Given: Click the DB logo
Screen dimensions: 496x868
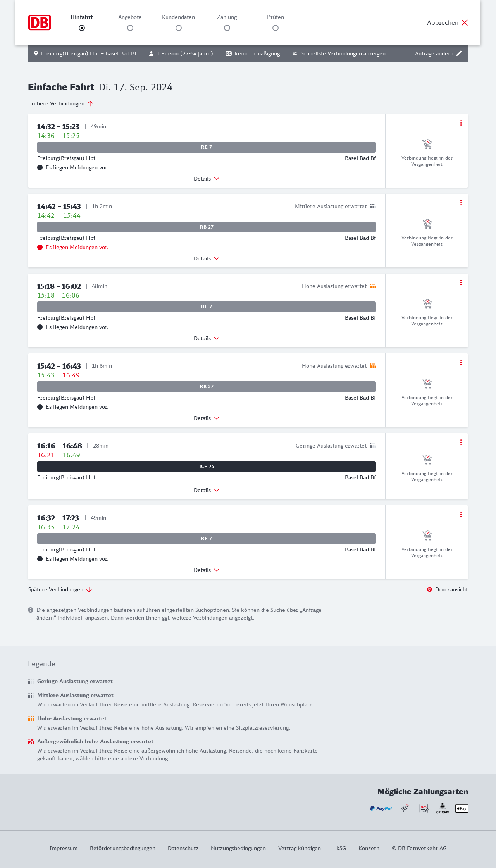Looking at the screenshot, I should (x=40, y=22).
